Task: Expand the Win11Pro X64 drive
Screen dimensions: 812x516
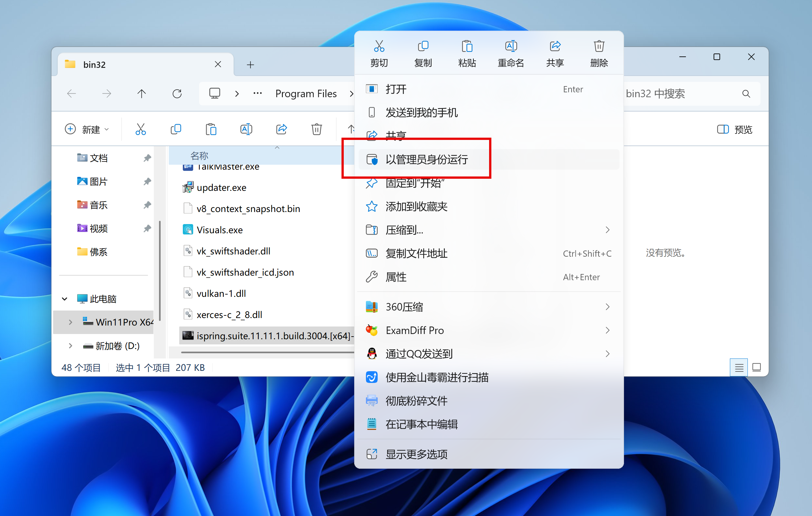Action: pos(70,322)
